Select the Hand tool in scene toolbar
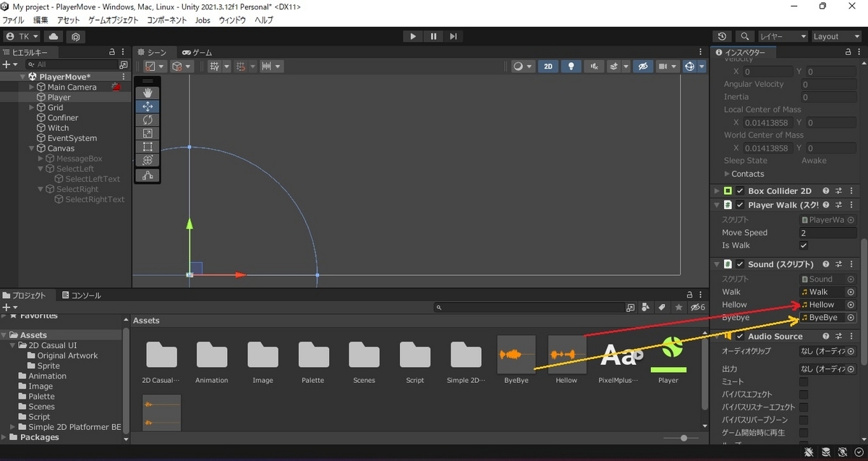 click(x=148, y=93)
